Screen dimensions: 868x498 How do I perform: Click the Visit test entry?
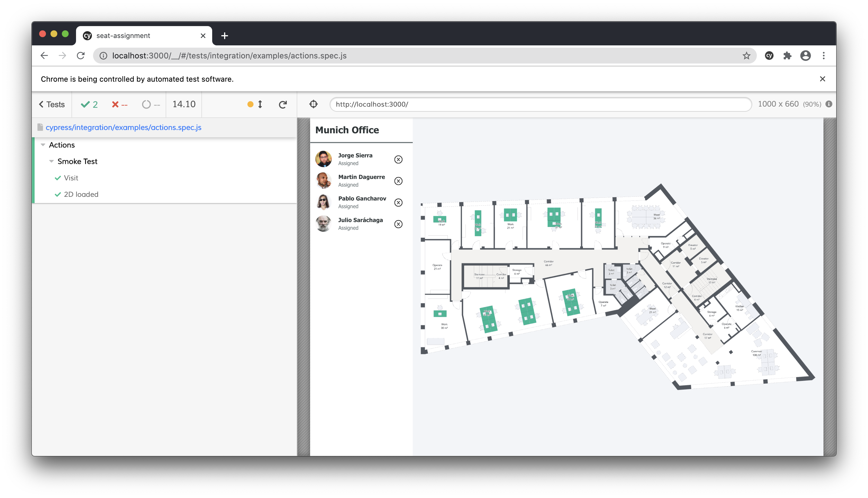point(71,178)
